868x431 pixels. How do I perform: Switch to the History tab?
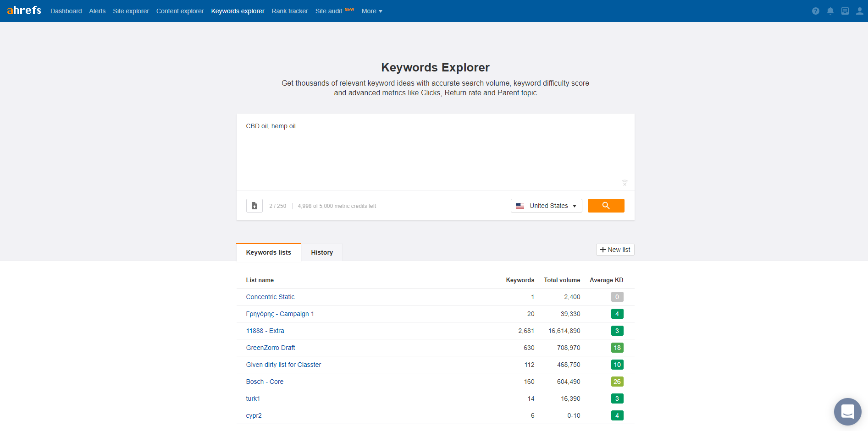(x=322, y=252)
